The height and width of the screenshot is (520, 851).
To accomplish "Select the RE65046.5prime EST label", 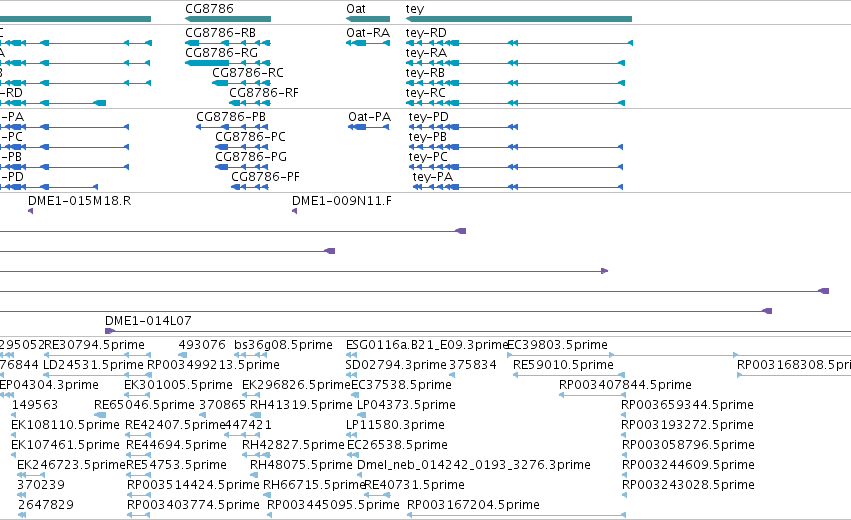I will pyautogui.click(x=144, y=405).
